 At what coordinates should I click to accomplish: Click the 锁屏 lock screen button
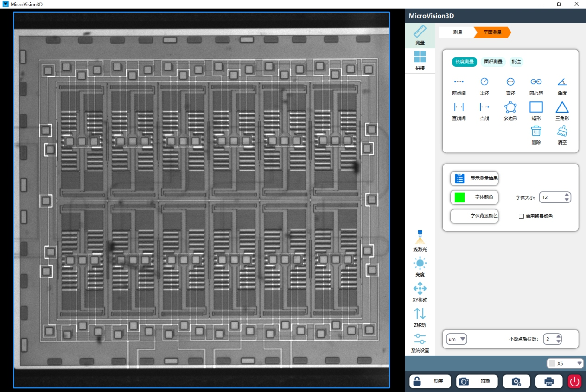pyautogui.click(x=430, y=381)
